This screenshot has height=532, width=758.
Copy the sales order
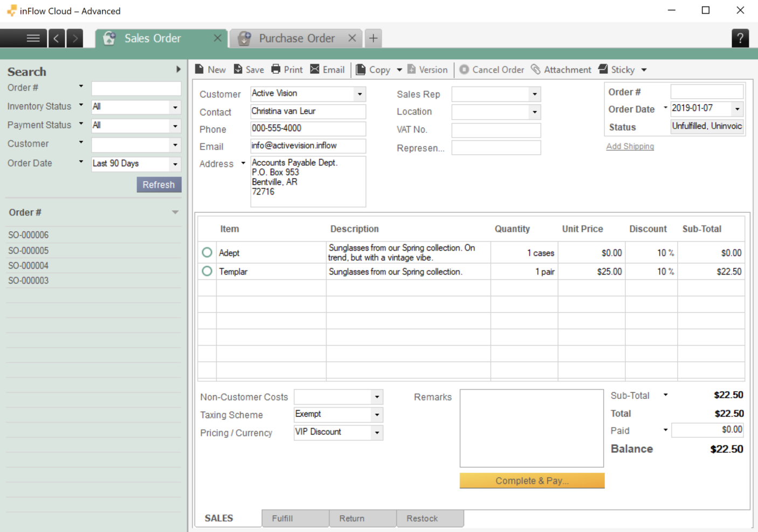[373, 70]
